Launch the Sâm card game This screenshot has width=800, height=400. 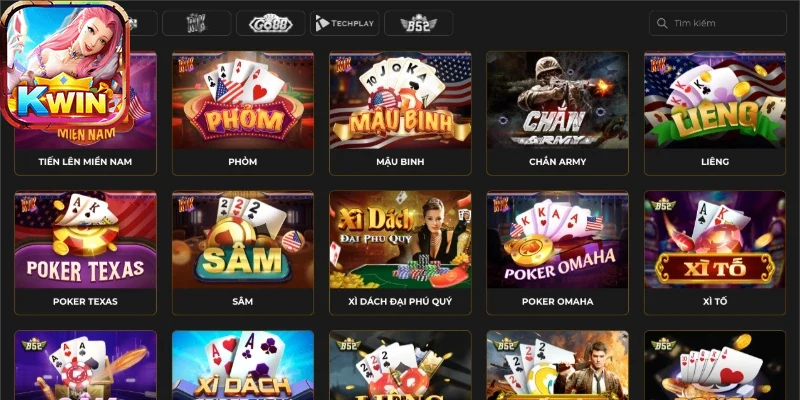(243, 240)
